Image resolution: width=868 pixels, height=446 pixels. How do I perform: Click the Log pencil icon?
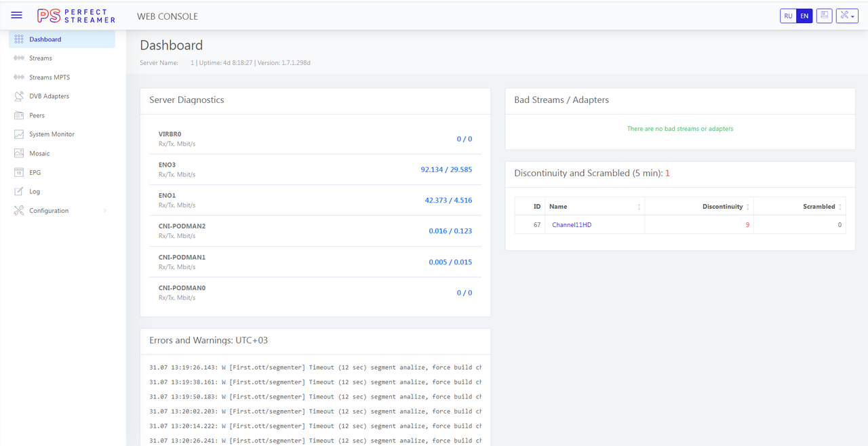(19, 192)
